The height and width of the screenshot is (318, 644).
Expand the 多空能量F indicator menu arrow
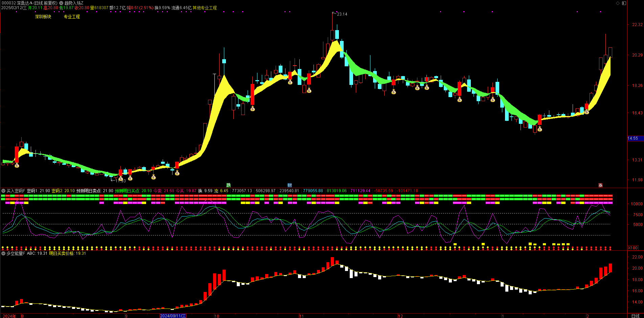(x=3, y=253)
